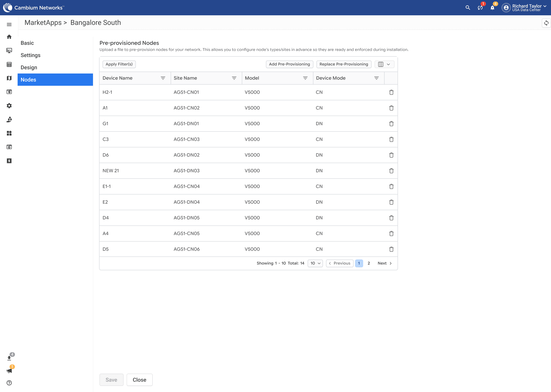Screen dimensions: 551x392
Task: Delete the NEW 21 node row
Action: [391, 171]
